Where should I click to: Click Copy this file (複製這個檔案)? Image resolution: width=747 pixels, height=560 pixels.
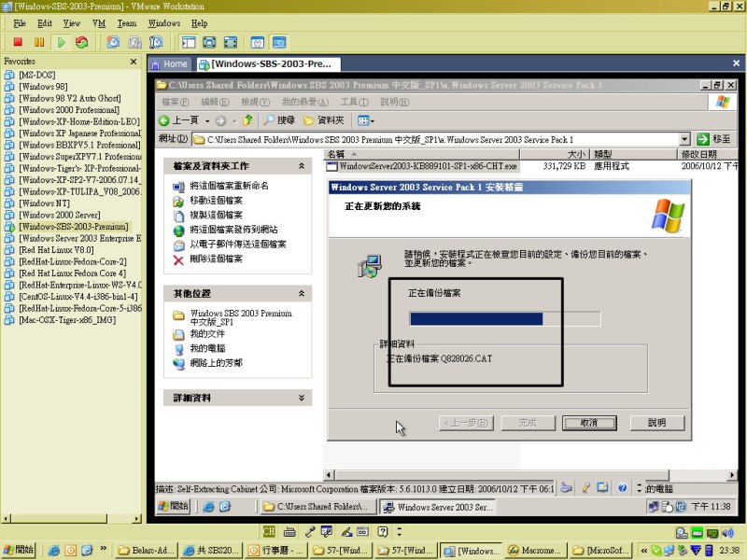[217, 215]
